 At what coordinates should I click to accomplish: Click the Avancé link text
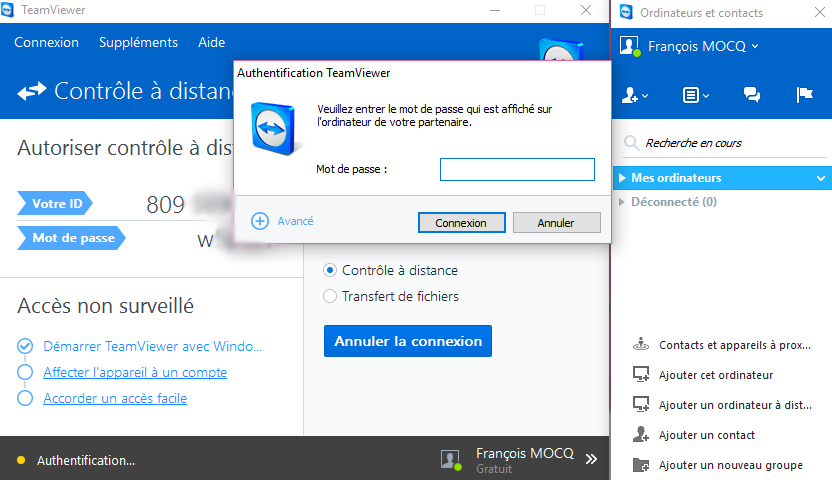pos(296,221)
